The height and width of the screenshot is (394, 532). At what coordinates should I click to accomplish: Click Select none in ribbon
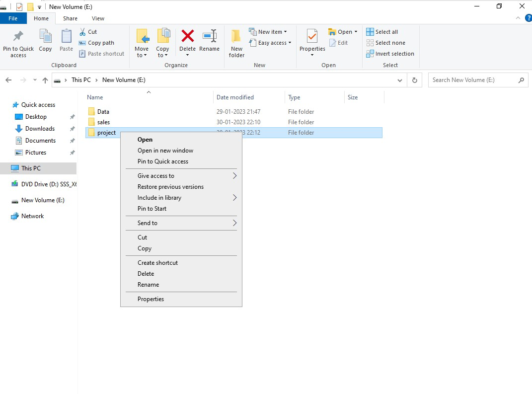point(386,43)
